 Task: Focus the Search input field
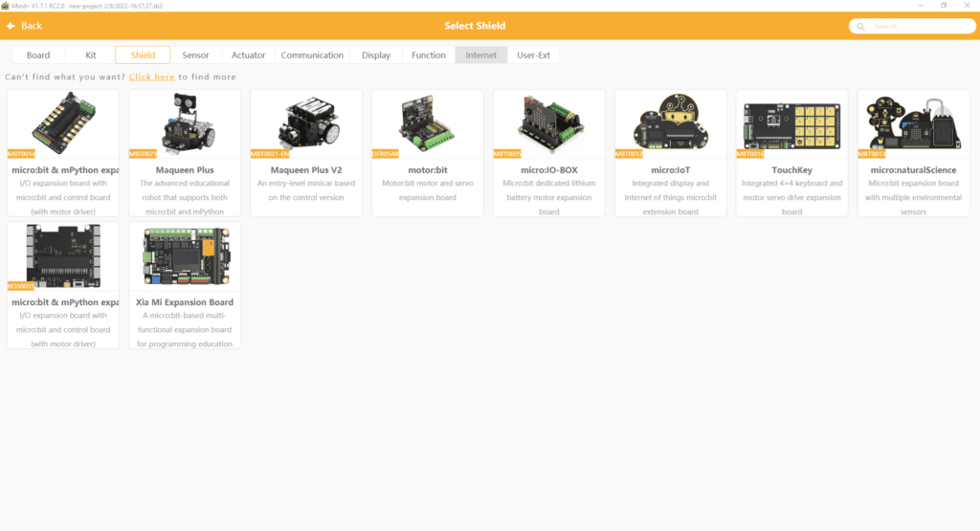pos(912,26)
